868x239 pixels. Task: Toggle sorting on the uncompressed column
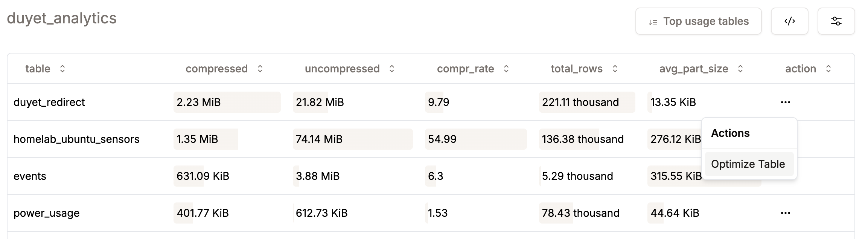coord(391,69)
